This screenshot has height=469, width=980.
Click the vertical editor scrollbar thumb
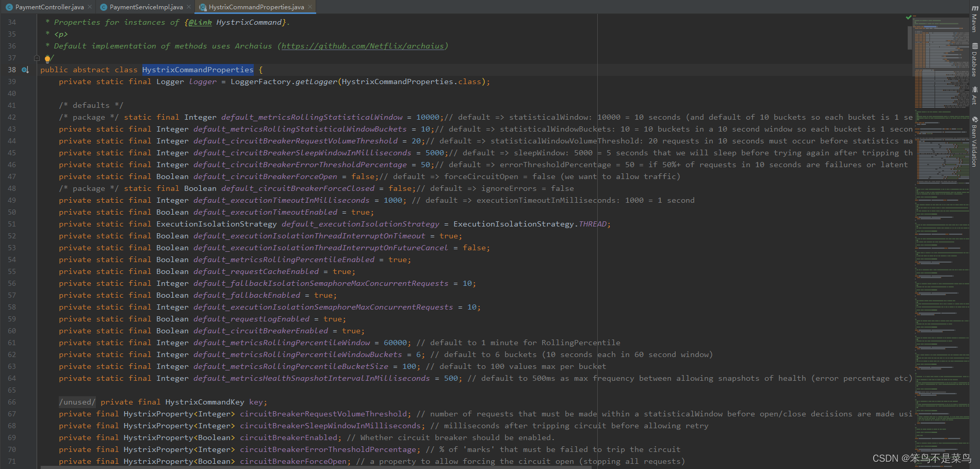(x=910, y=38)
